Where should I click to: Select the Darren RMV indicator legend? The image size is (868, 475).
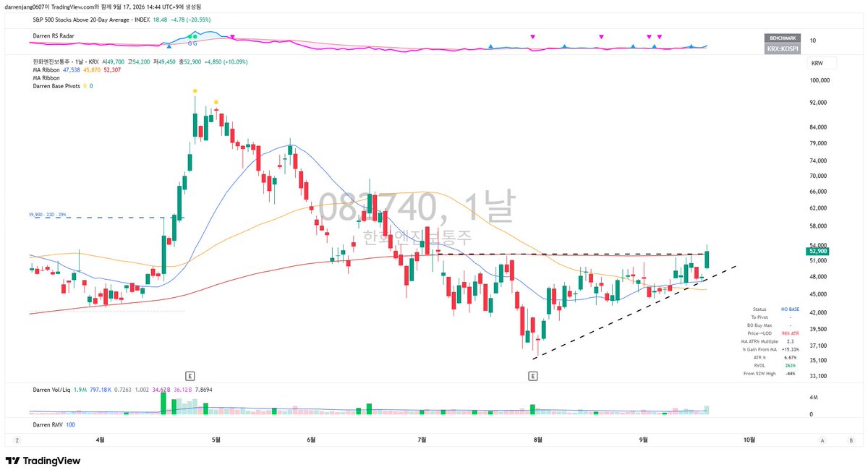click(x=48, y=424)
